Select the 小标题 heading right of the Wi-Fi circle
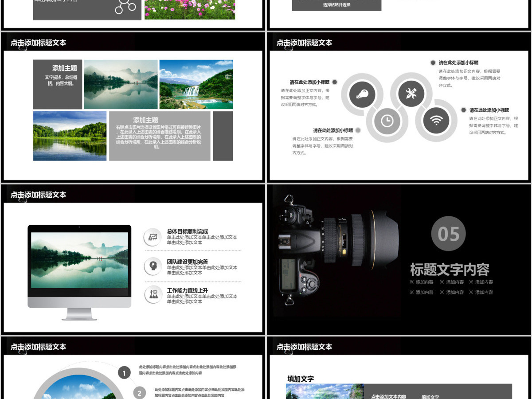 click(489, 110)
